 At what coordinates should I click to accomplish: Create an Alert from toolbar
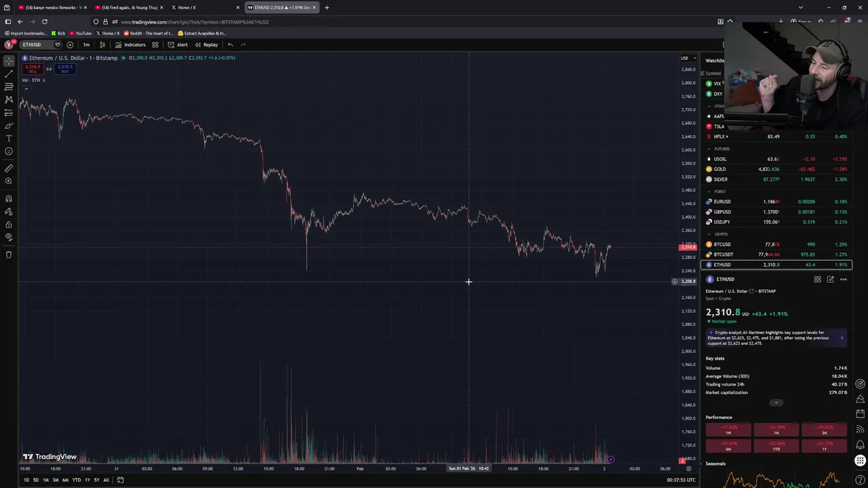(x=178, y=45)
